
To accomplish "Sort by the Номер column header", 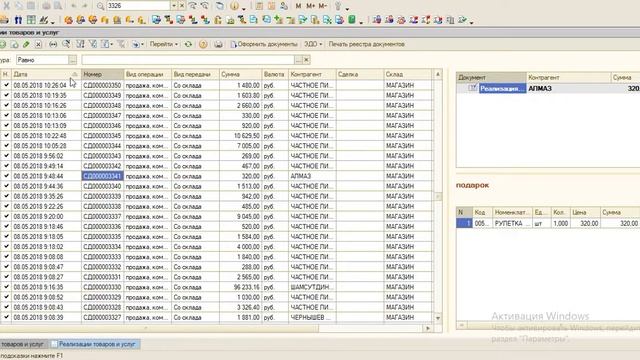I will click(x=102, y=74).
